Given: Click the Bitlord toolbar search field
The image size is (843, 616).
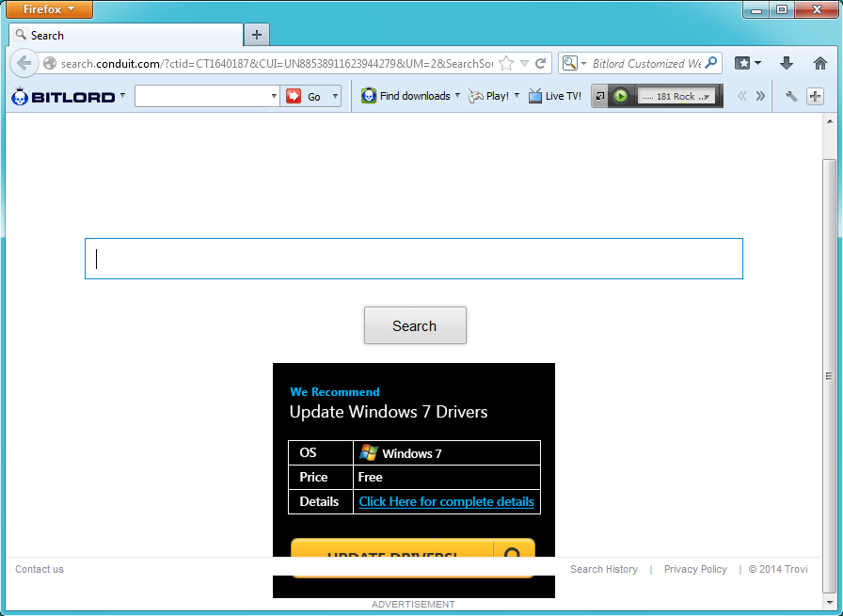Looking at the screenshot, I should click(202, 96).
